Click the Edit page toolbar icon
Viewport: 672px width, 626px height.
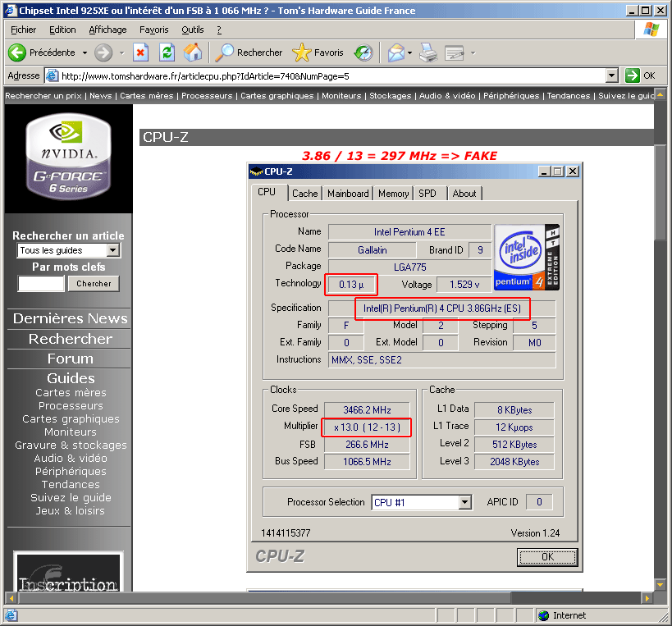pos(455,53)
